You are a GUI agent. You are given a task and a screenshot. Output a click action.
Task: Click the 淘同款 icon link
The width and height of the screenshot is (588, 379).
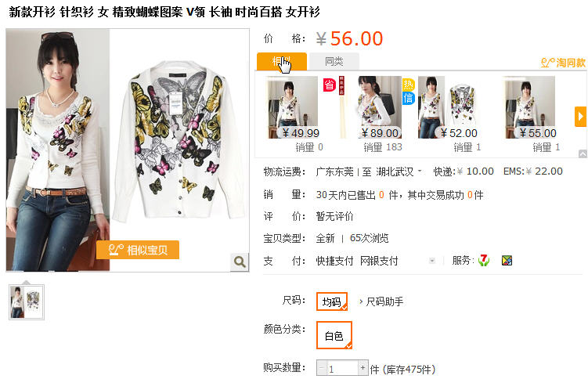pyautogui.click(x=563, y=62)
